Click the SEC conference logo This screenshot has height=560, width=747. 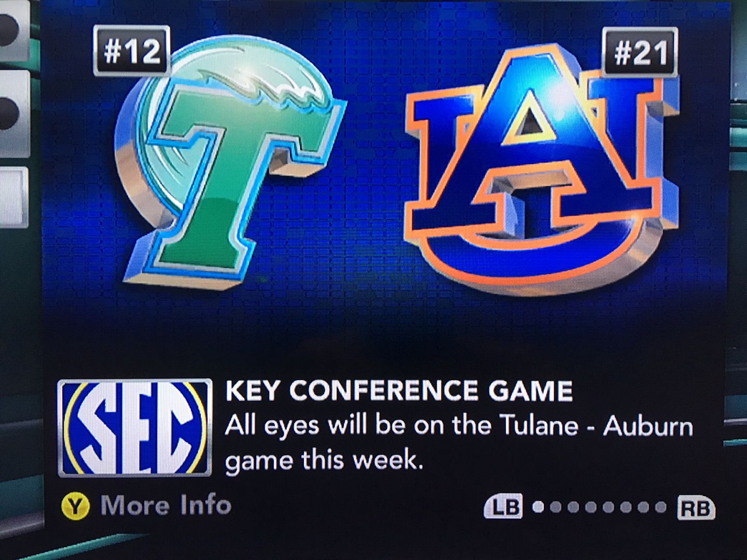pyautogui.click(x=135, y=427)
